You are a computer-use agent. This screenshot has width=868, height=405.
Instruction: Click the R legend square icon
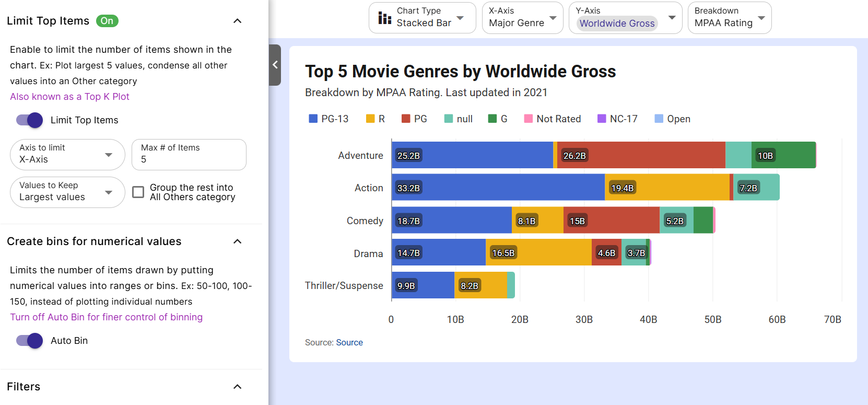(370, 119)
